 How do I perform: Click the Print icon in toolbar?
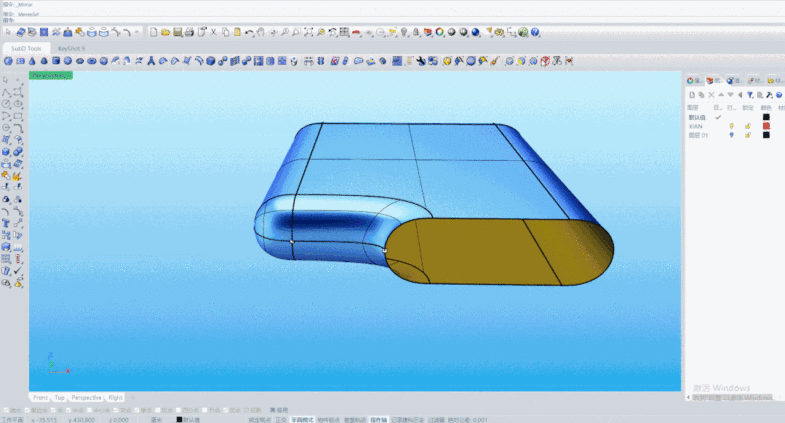pos(189,32)
